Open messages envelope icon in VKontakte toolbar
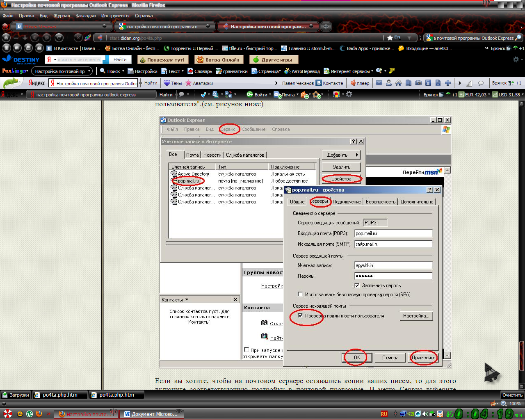Image resolution: width=525 pixels, height=420 pixels. coord(379,83)
